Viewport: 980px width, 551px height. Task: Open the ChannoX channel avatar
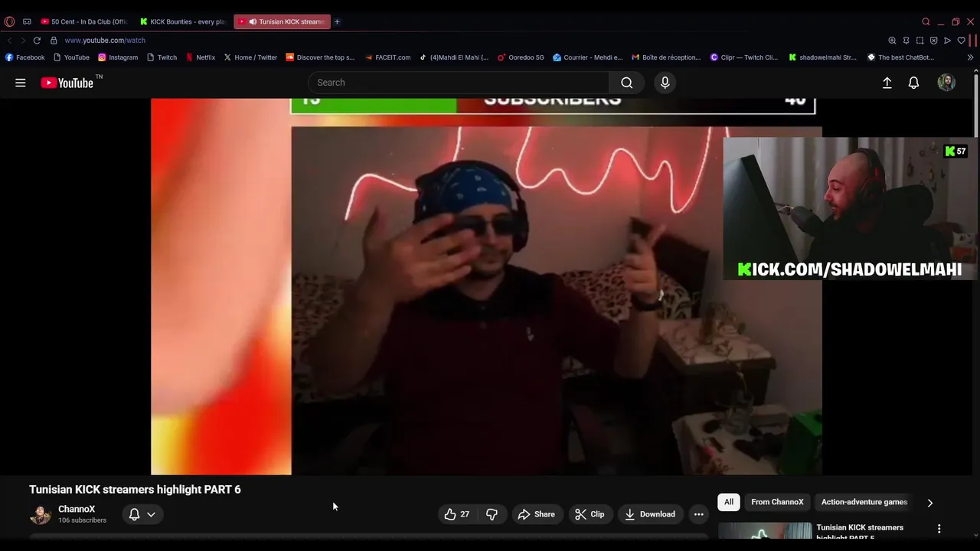[x=40, y=514]
